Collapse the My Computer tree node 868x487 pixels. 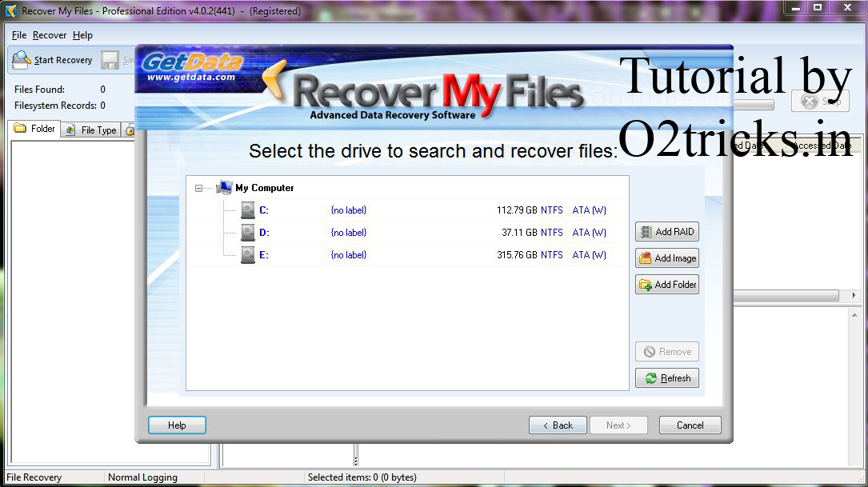pyautogui.click(x=197, y=186)
